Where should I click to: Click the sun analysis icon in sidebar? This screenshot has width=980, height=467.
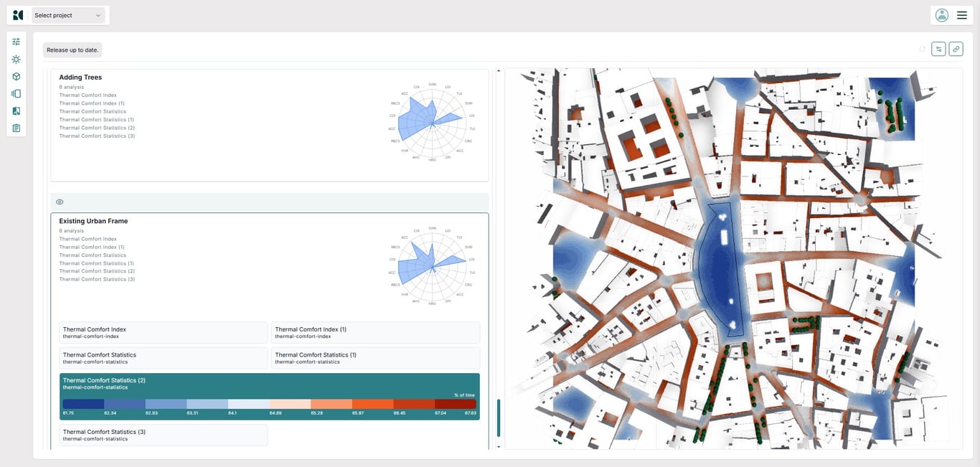pyautogui.click(x=16, y=60)
